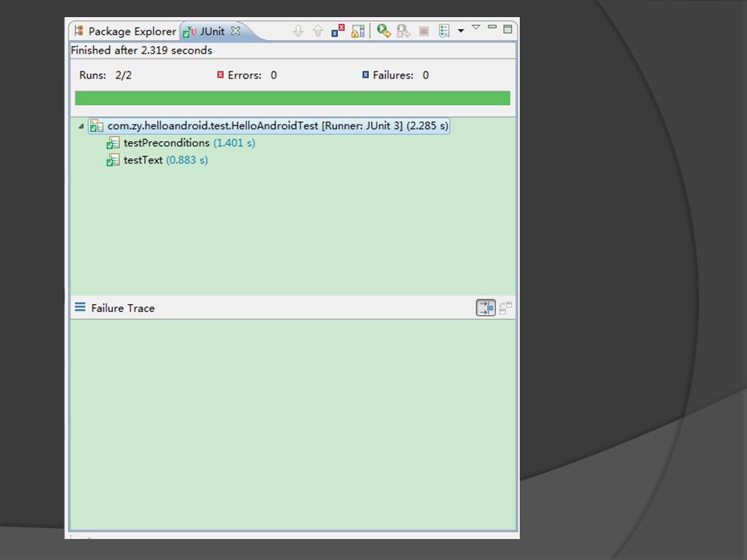Click the '(1.401 s)' duration text
This screenshot has height=560, width=747.
click(x=234, y=143)
